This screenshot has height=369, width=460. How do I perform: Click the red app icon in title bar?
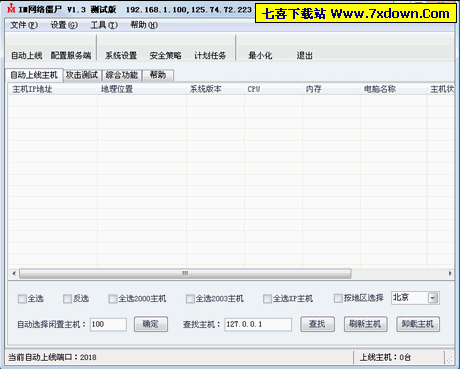pos(11,8)
